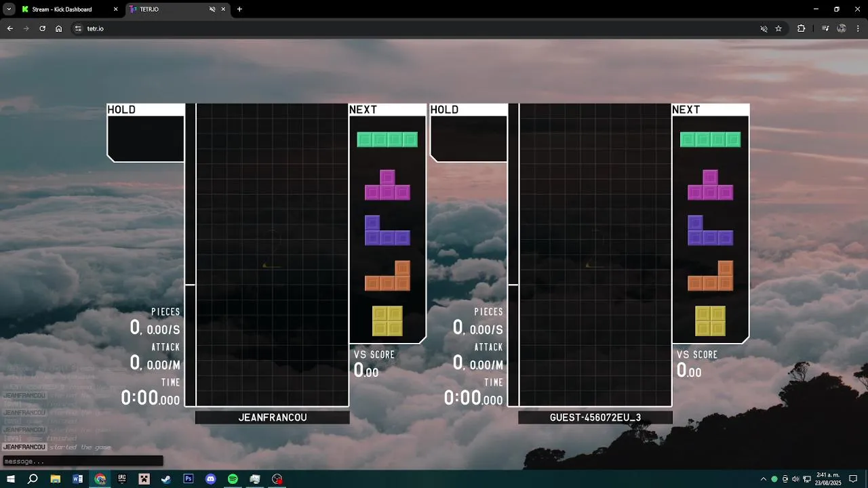Open the Chrome three-dot menu
868x488 pixels.
pyautogui.click(x=859, y=28)
